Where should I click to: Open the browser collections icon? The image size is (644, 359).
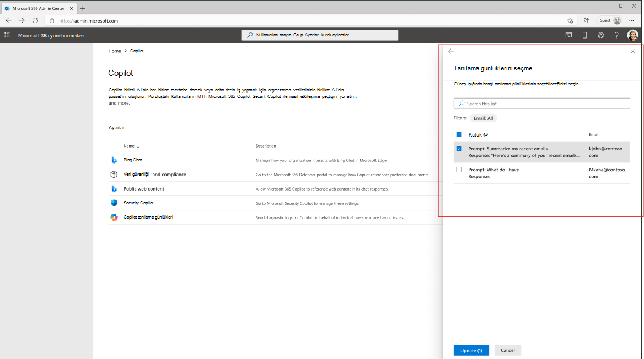[587, 20]
